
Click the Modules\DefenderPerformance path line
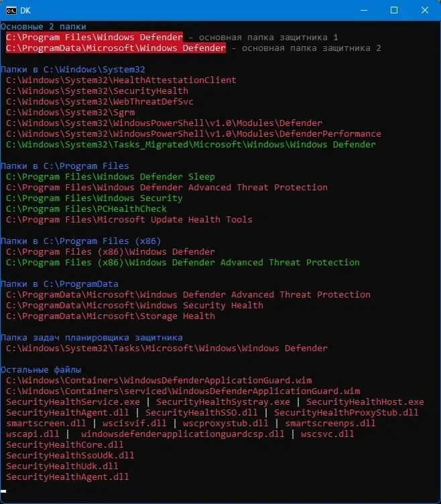pyautogui.click(x=193, y=134)
